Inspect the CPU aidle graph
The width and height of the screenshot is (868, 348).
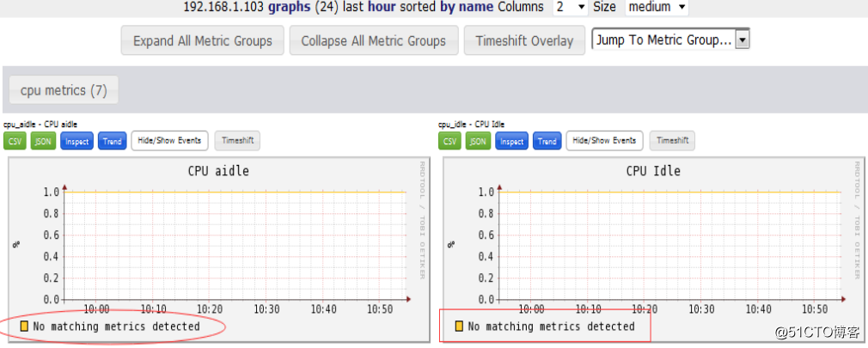click(x=77, y=141)
